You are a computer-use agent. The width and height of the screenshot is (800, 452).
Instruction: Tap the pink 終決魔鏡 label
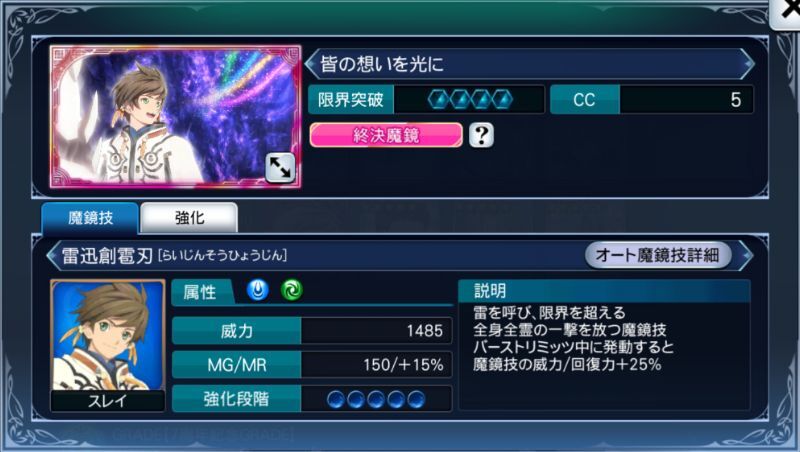[x=386, y=135]
